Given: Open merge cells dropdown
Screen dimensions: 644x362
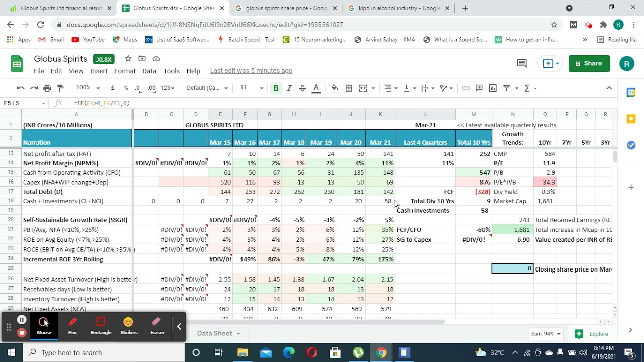Looking at the screenshot, I should (x=367, y=88).
